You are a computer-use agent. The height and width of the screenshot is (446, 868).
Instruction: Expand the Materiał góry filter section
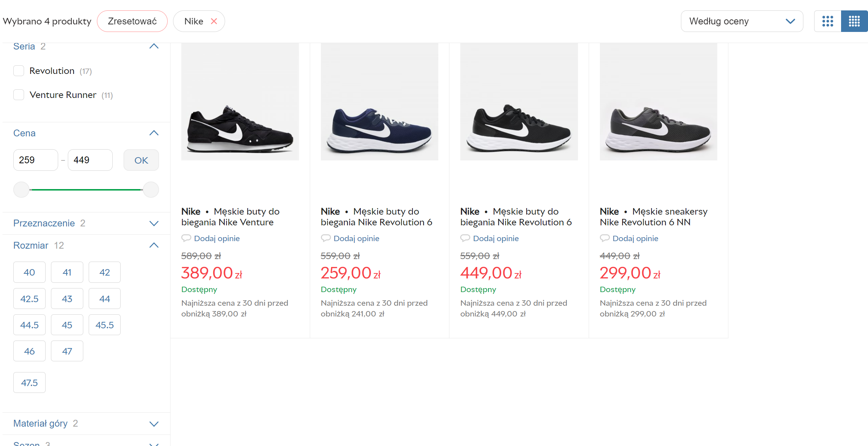pyautogui.click(x=154, y=423)
